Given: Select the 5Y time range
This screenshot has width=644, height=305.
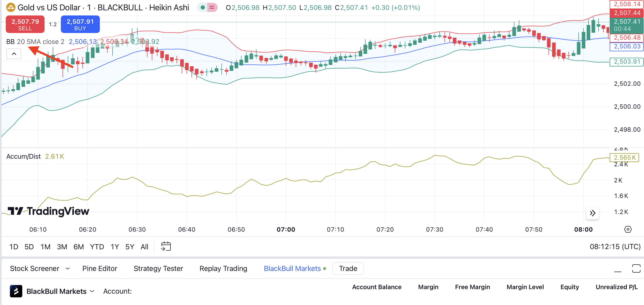Looking at the screenshot, I should tap(130, 247).
